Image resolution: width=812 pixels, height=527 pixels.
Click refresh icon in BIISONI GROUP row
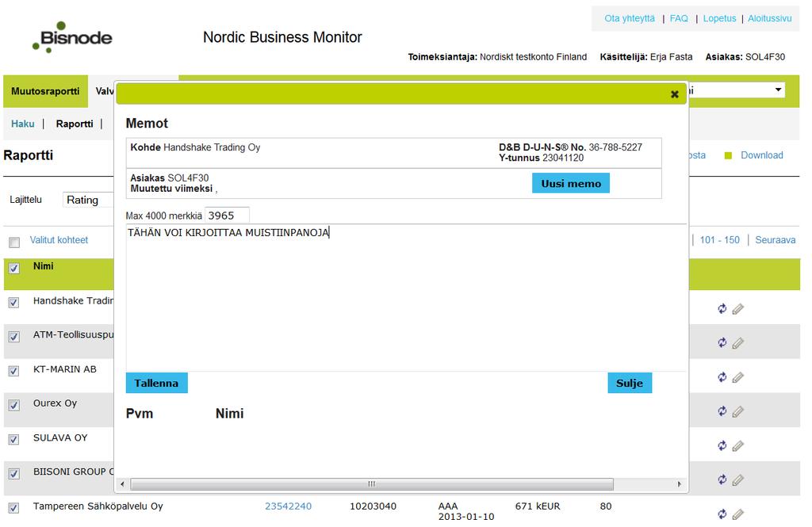[x=722, y=479]
